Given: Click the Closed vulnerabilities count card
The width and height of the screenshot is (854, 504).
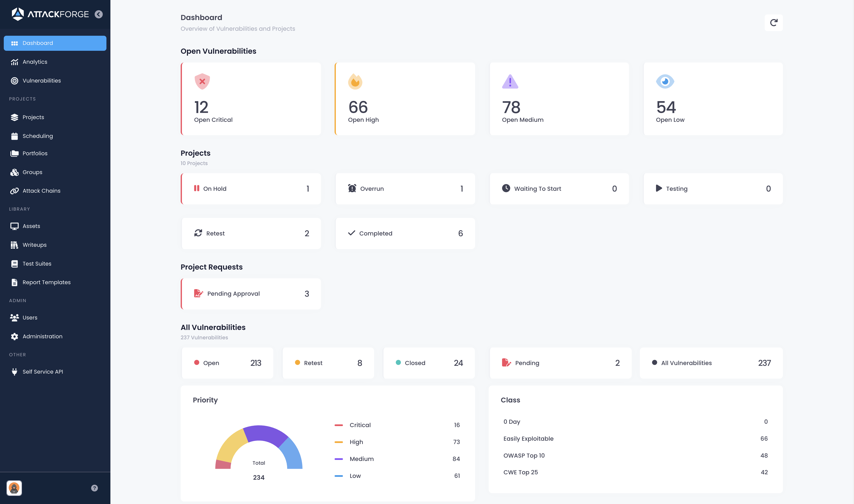Looking at the screenshot, I should [x=429, y=363].
